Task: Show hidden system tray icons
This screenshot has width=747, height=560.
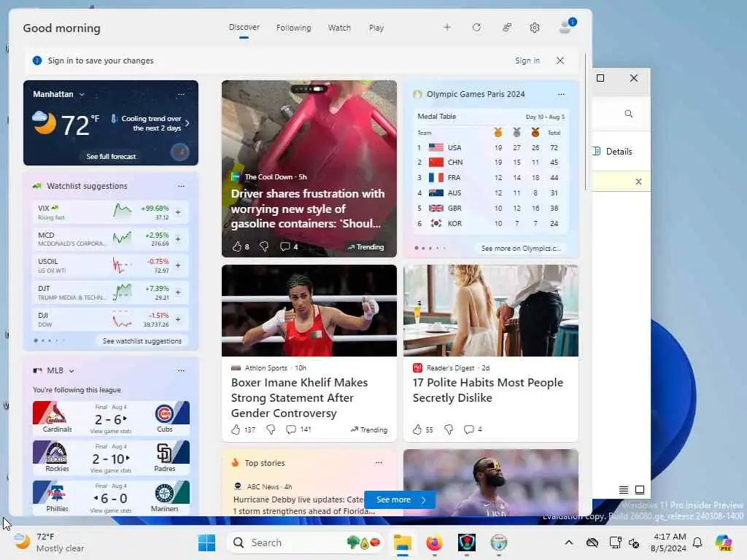Action: [x=569, y=542]
